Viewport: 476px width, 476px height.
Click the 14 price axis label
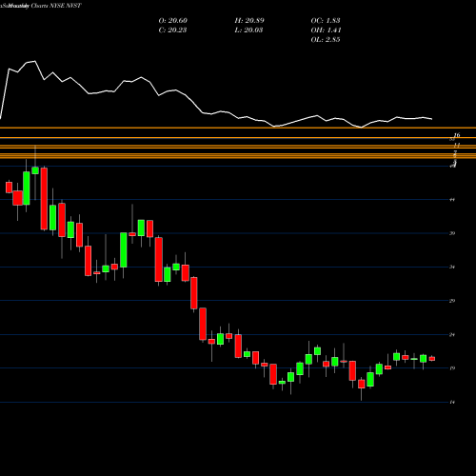452,402
